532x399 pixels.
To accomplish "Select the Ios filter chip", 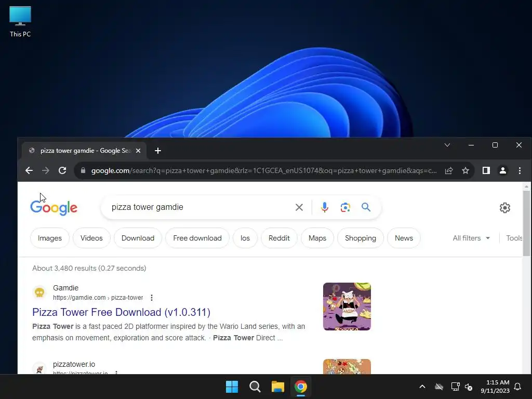I will tap(245, 238).
